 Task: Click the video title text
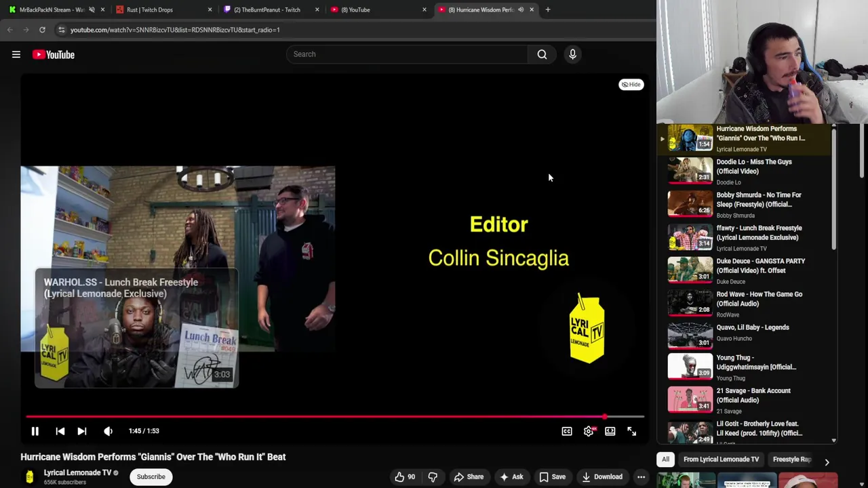click(x=153, y=457)
